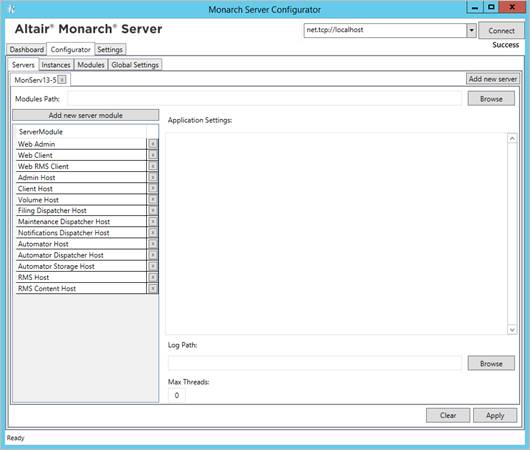Screen dimensions: 530x450
Task: Click the Ready status bar text
Action: (x=16, y=438)
